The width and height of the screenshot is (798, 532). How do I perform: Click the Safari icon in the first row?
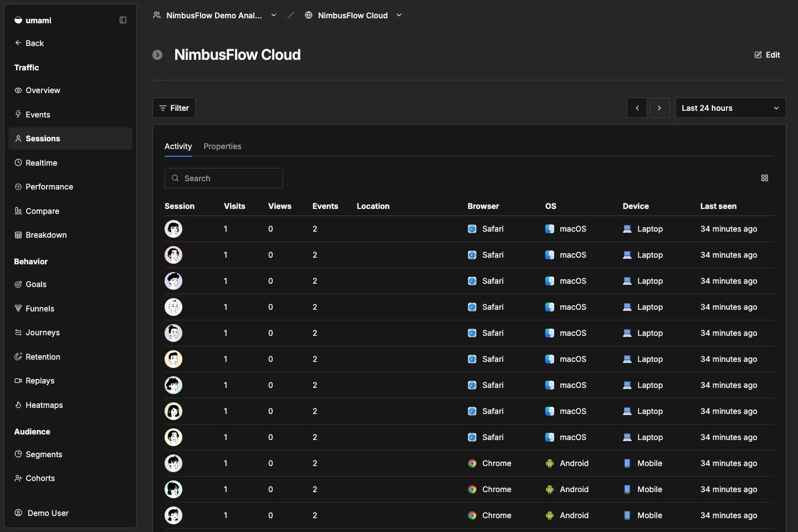472,229
